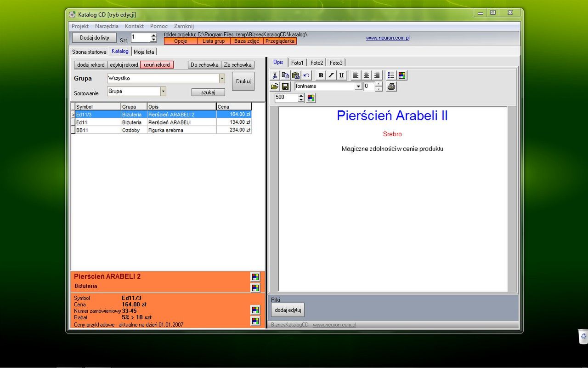This screenshot has height=368, width=588.
Task: Cut selection with the scissors icon
Action: click(275, 75)
